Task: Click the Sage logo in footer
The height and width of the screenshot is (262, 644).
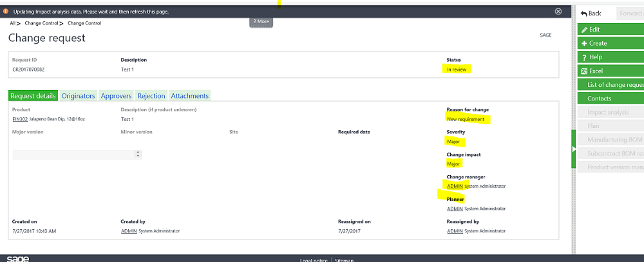Action: [18, 258]
